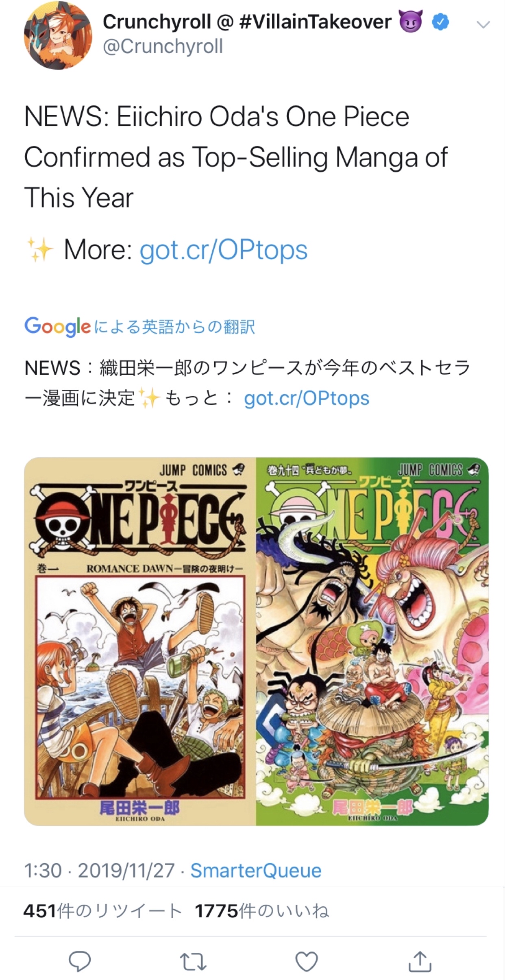The height and width of the screenshot is (980, 505).
Task: Tap the Crunchyroll display name
Action: 247,22
